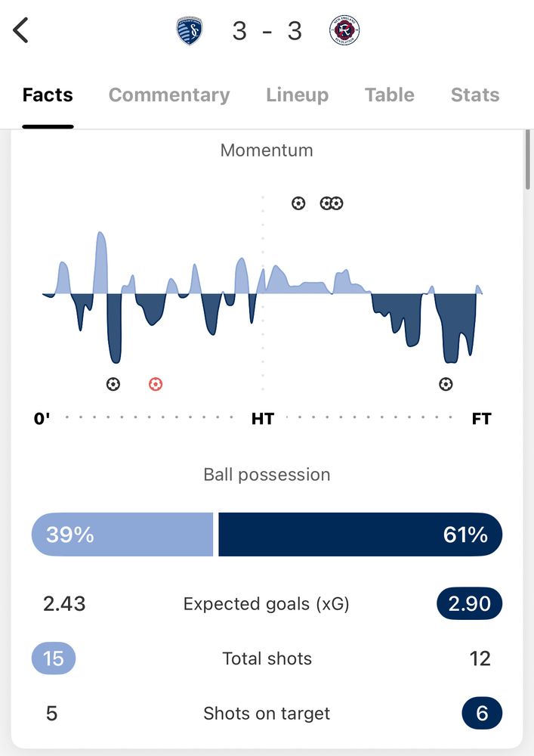View the Stats tab
This screenshot has height=756, width=534.
point(475,95)
